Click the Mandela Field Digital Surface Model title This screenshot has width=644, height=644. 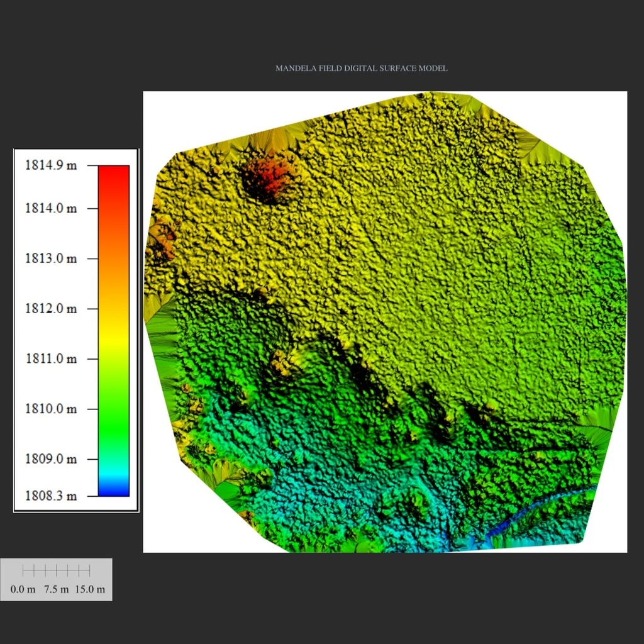point(362,68)
